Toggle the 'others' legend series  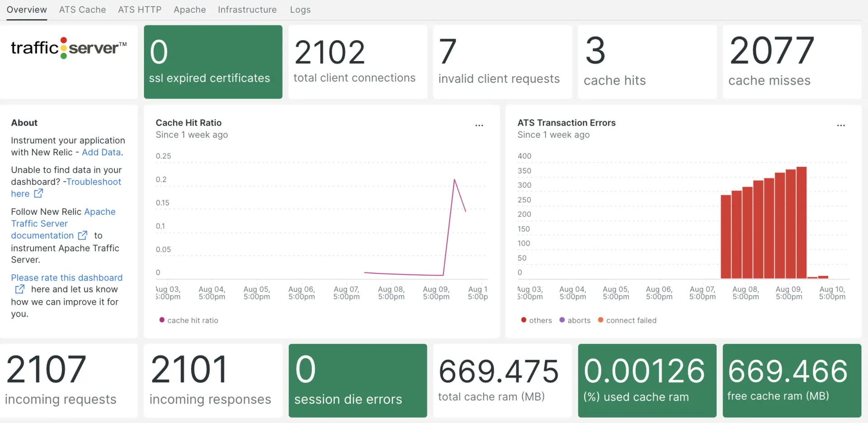(537, 320)
